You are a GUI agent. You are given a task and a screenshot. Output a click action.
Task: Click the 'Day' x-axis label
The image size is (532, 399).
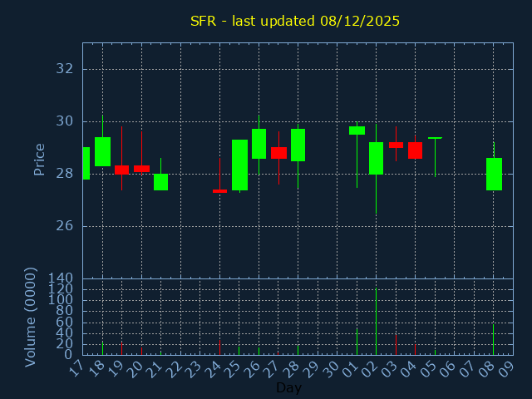point(288,387)
